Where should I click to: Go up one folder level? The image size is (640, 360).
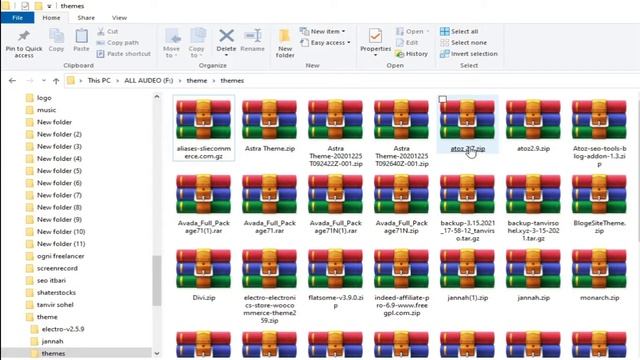pos(56,81)
